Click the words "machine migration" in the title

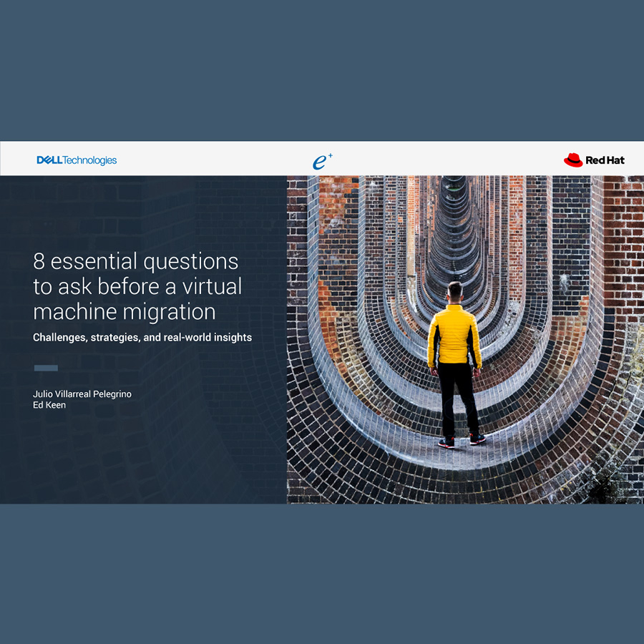pos(124,311)
